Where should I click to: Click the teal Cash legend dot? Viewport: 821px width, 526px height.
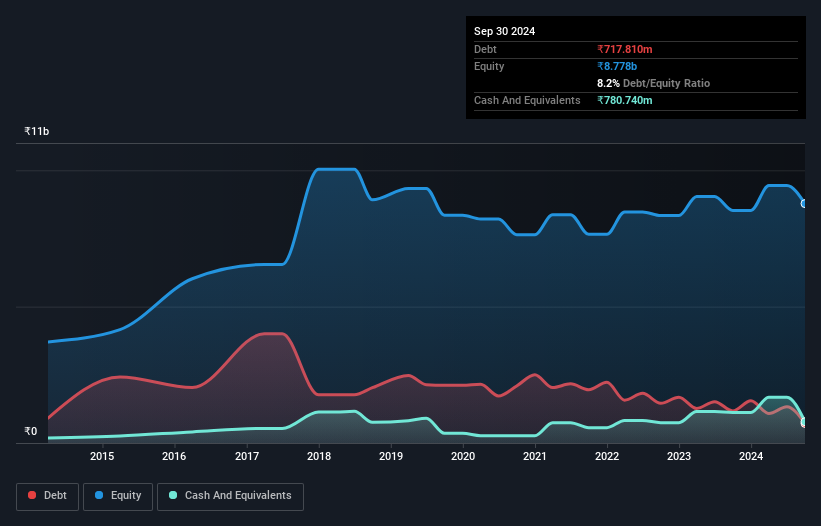(x=173, y=495)
